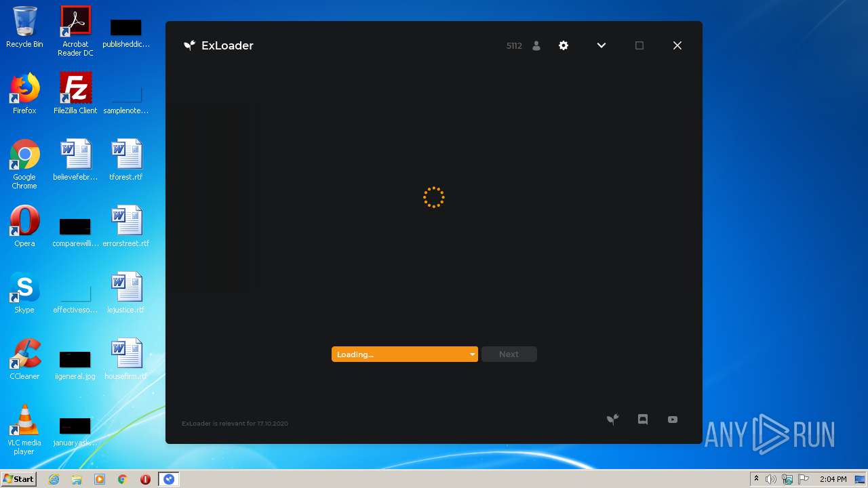Select the Recycle Bin desktop icon
This screenshot has height=488, width=868.
(x=24, y=27)
